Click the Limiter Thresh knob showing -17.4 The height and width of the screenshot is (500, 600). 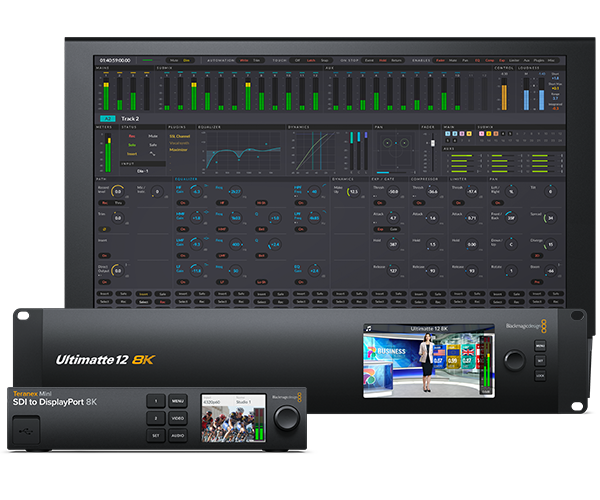[x=472, y=191]
